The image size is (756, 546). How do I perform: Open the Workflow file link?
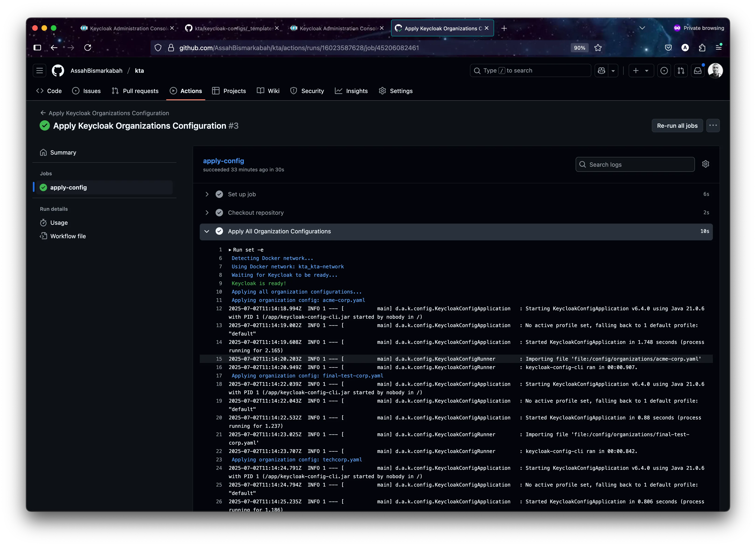(68, 236)
